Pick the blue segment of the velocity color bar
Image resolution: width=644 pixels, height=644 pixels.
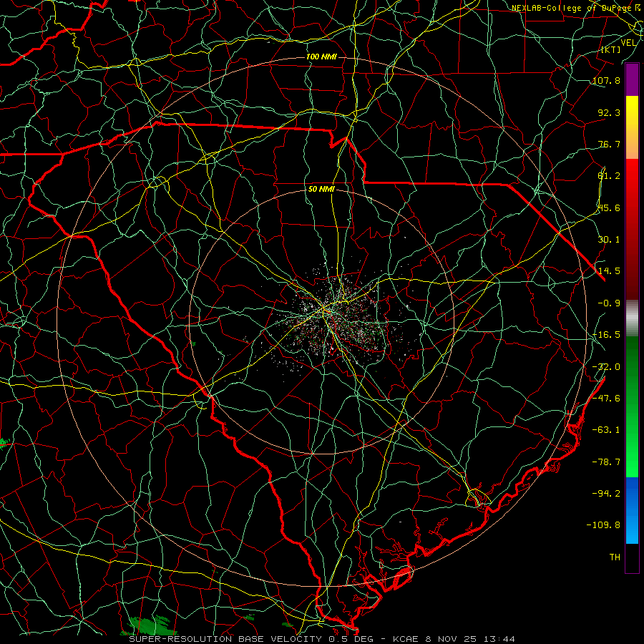[632, 510]
